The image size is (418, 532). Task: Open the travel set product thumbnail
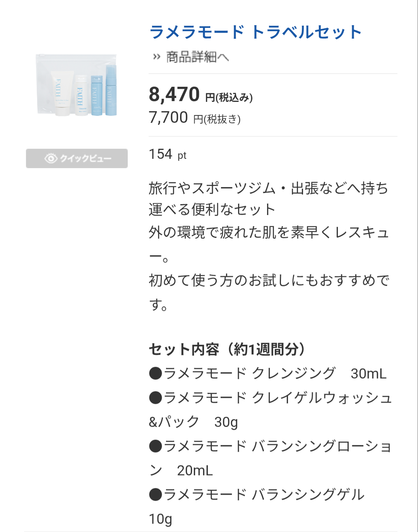coord(77,85)
